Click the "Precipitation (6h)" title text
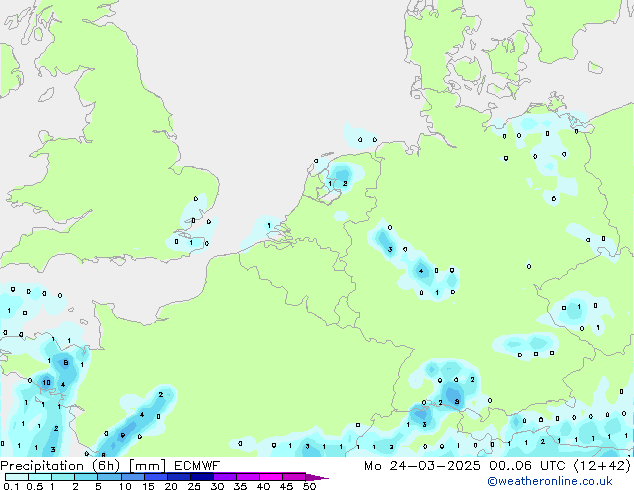This screenshot has width=634, height=490. pyautogui.click(x=60, y=466)
